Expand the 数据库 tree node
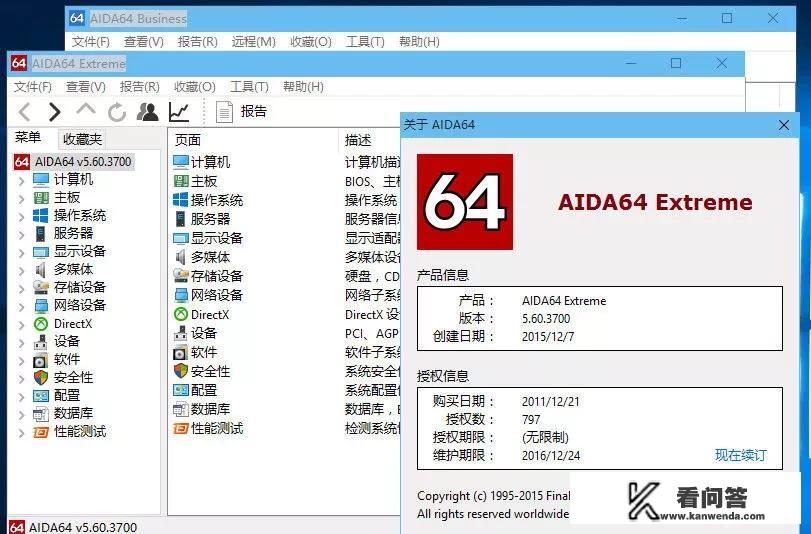This screenshot has height=534, width=811. [21, 415]
